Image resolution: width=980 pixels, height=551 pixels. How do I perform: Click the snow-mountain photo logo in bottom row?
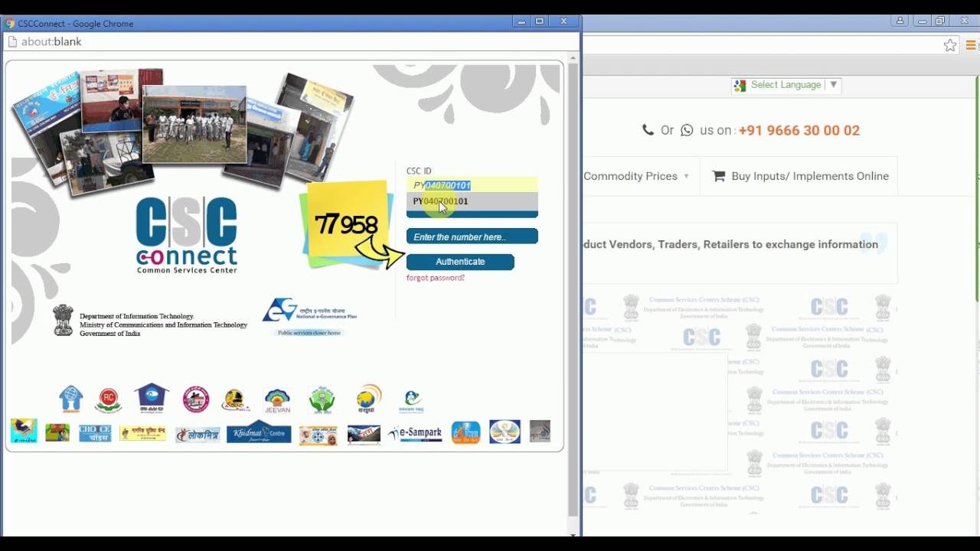pos(364,435)
